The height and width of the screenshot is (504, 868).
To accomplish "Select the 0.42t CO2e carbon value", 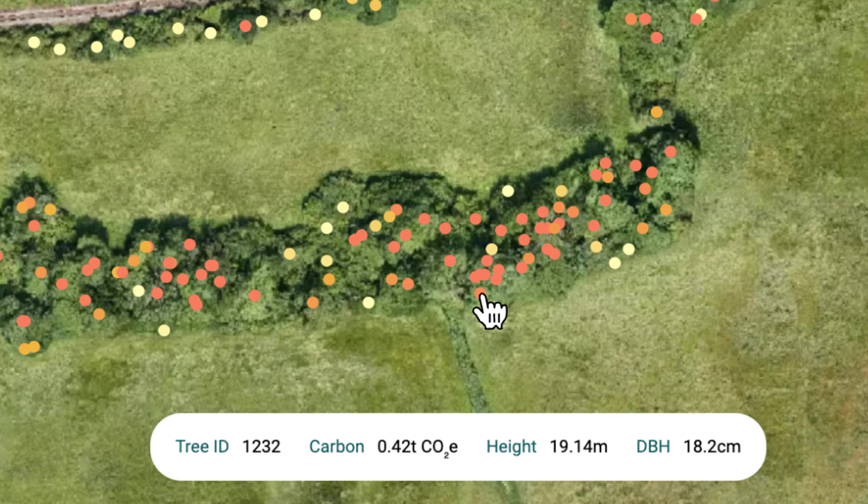I will coord(418,446).
